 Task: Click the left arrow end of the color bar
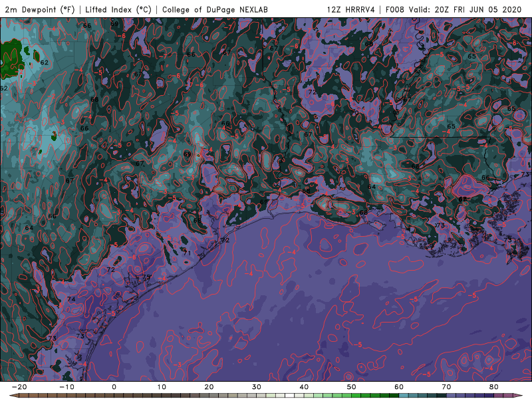tap(14, 395)
